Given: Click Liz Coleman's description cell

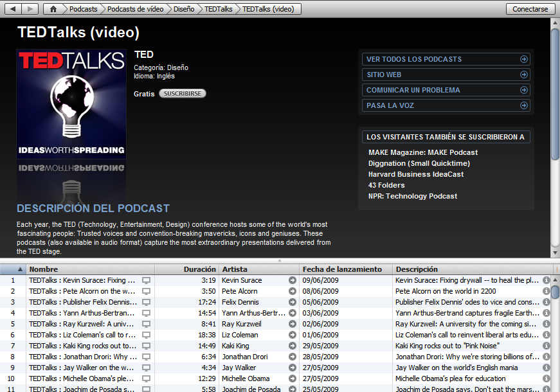Looking at the screenshot, I should point(467,335).
